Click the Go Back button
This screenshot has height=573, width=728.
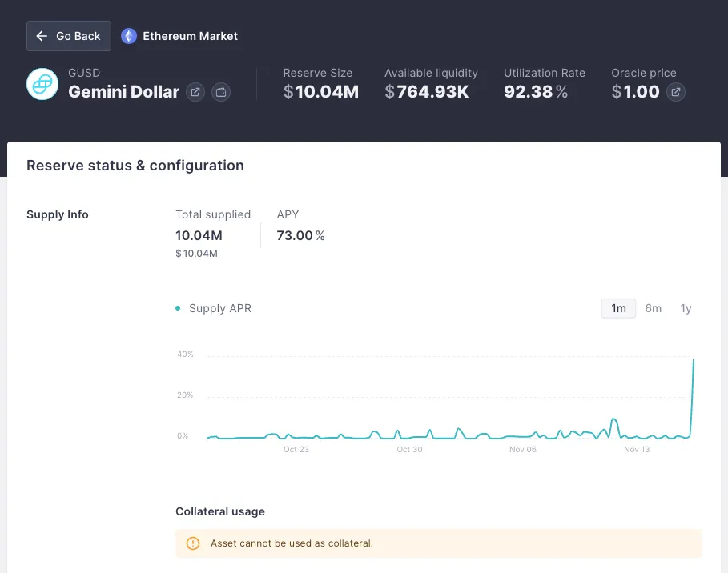[68, 36]
